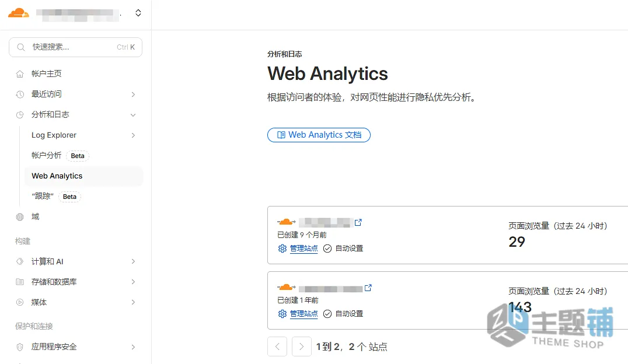
Task: Open 计算和 AI menu item
Action: pos(47,261)
